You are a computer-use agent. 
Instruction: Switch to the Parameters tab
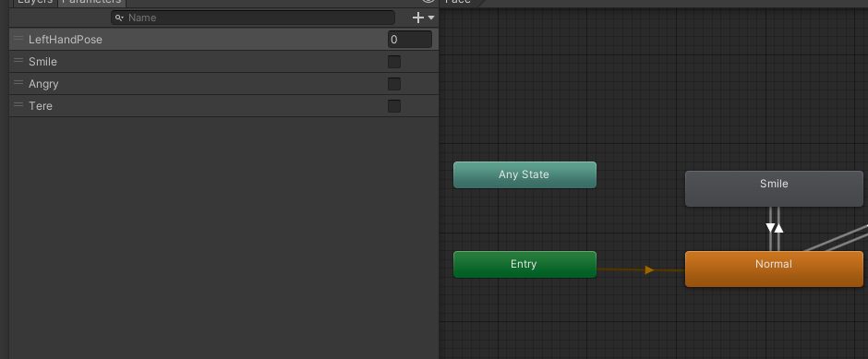tap(91, 2)
